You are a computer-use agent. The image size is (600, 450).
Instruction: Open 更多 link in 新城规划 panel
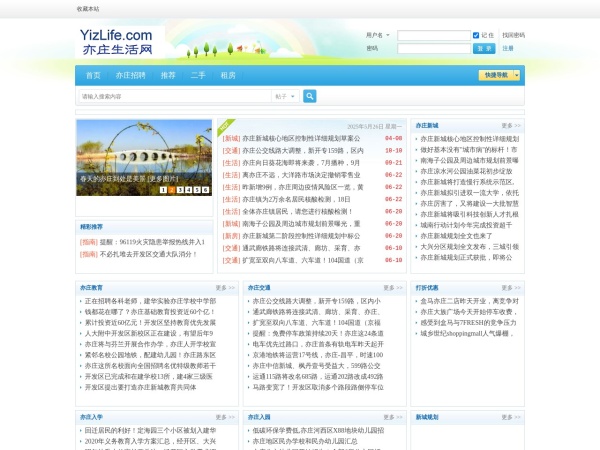pyautogui.click(x=511, y=417)
